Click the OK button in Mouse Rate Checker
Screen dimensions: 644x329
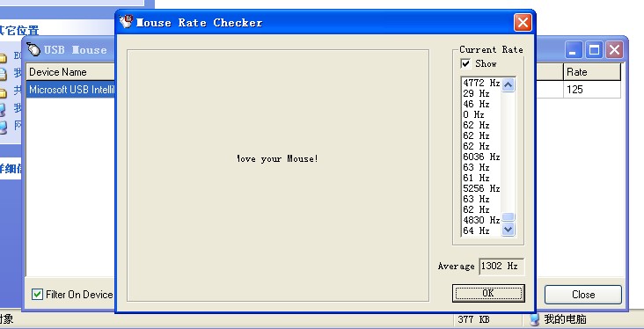tap(488, 293)
